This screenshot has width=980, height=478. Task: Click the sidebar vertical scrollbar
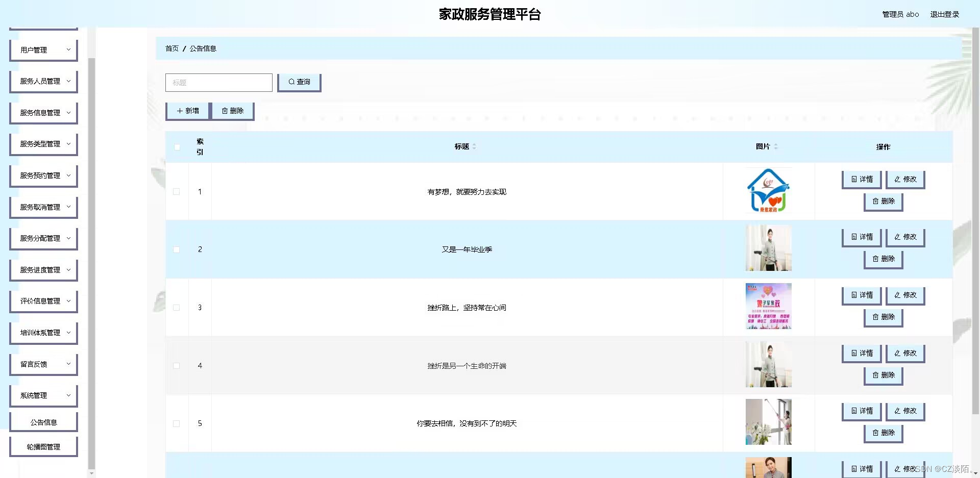[x=92, y=263]
